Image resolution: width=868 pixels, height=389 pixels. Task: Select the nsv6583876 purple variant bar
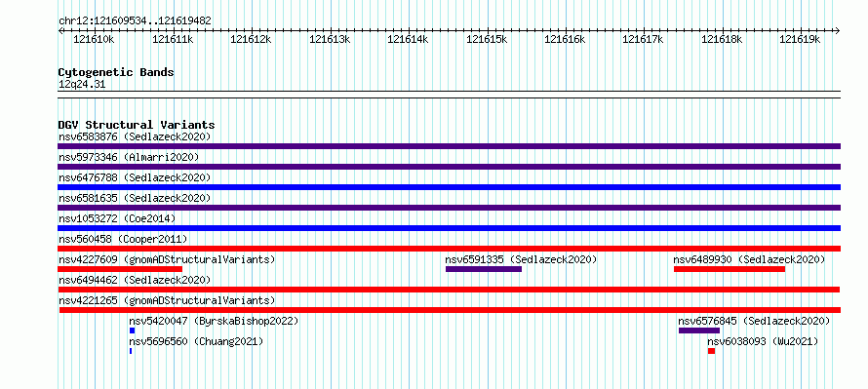point(449,146)
